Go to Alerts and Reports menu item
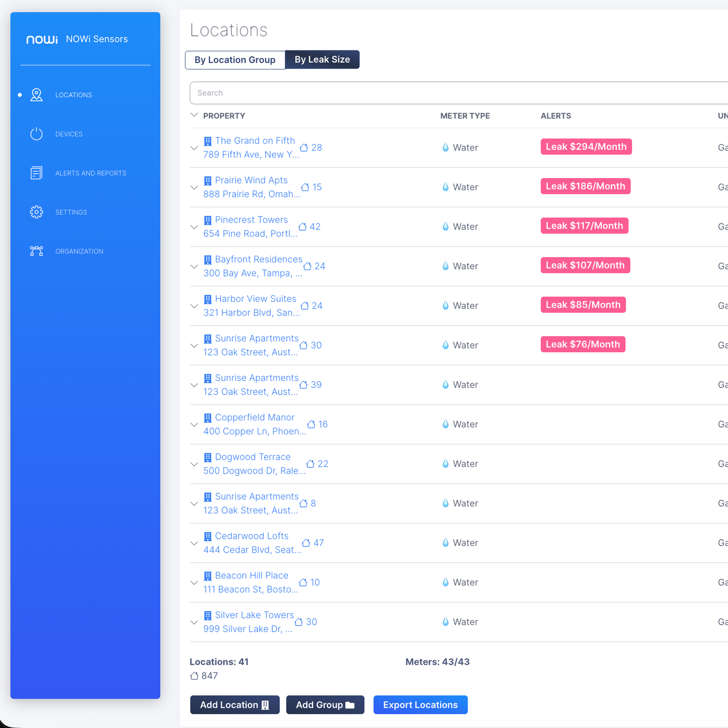Image resolution: width=728 pixels, height=728 pixels. click(x=91, y=173)
